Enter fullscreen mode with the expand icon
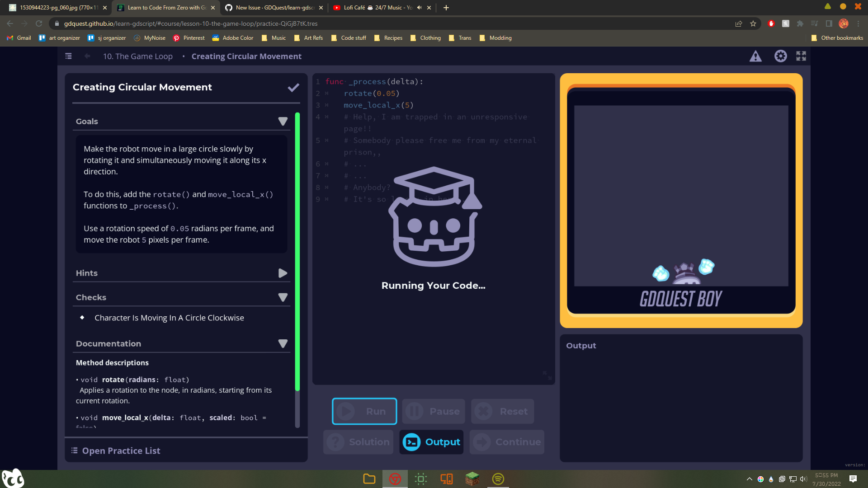Viewport: 868px width, 488px height. point(802,56)
